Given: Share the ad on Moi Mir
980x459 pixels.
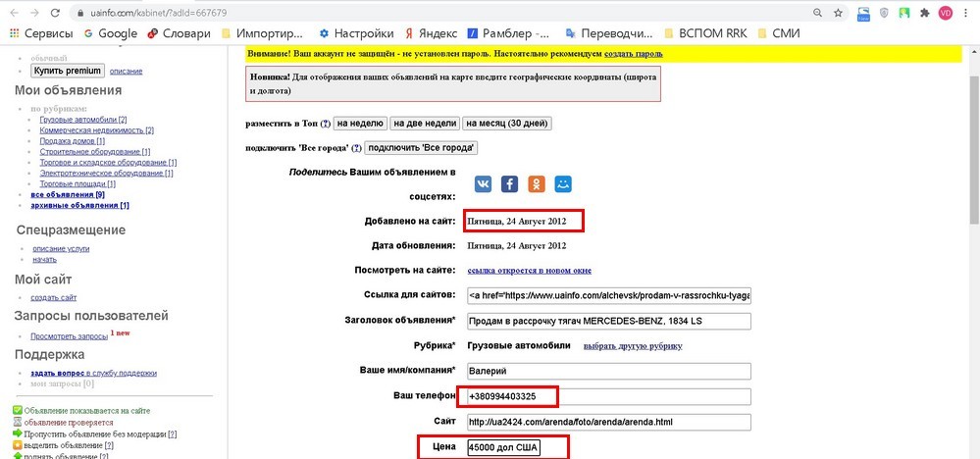Looking at the screenshot, I should pyautogui.click(x=563, y=183).
